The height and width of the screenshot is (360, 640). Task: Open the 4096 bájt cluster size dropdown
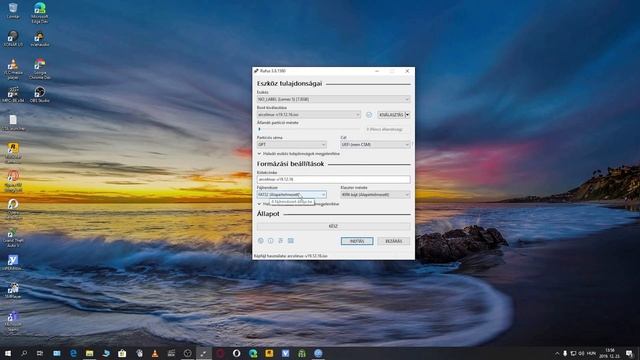point(375,195)
